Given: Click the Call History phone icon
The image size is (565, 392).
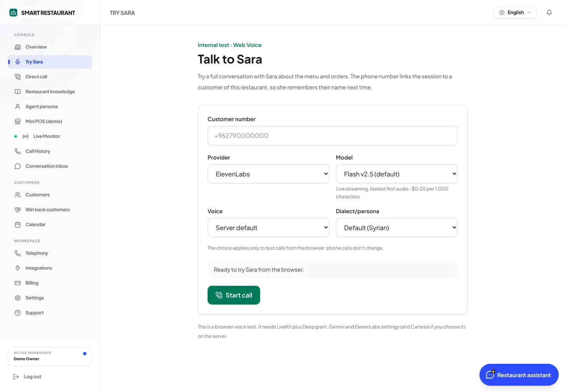Looking at the screenshot, I should 18,151.
